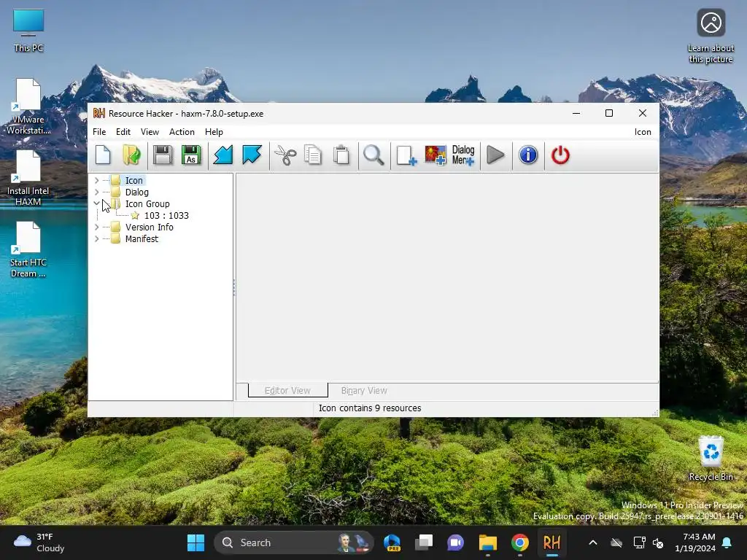Image resolution: width=747 pixels, height=560 pixels.
Task: Open the View menu
Action: [150, 132]
